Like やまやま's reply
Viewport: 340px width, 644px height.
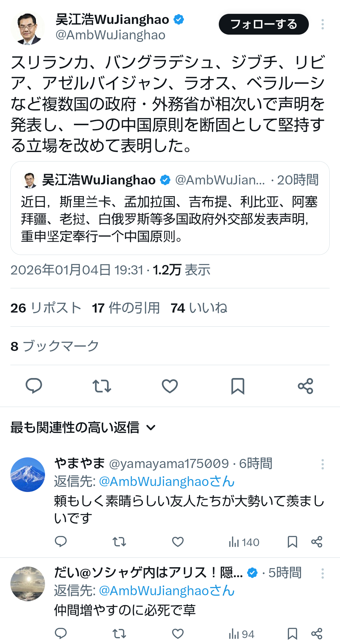(178, 542)
